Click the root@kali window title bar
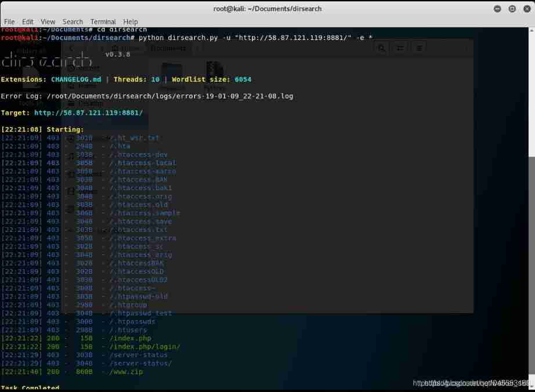The height and width of the screenshot is (392, 535). click(x=267, y=9)
